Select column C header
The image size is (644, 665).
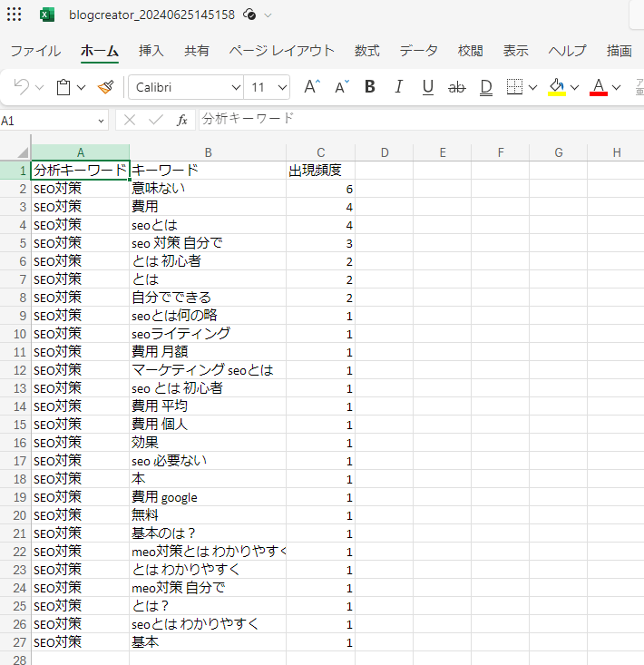point(320,152)
